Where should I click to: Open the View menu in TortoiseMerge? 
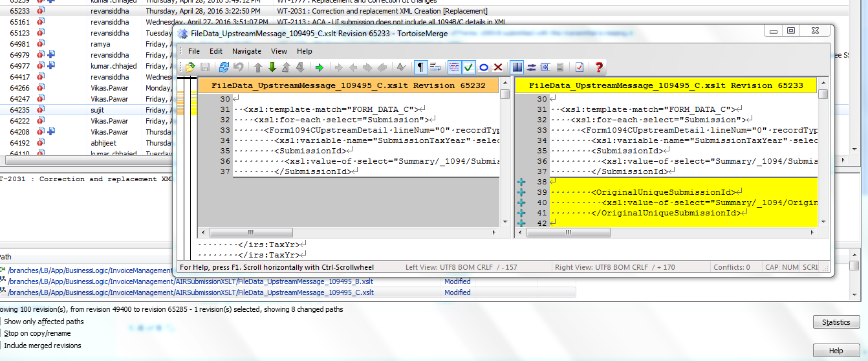tap(279, 51)
